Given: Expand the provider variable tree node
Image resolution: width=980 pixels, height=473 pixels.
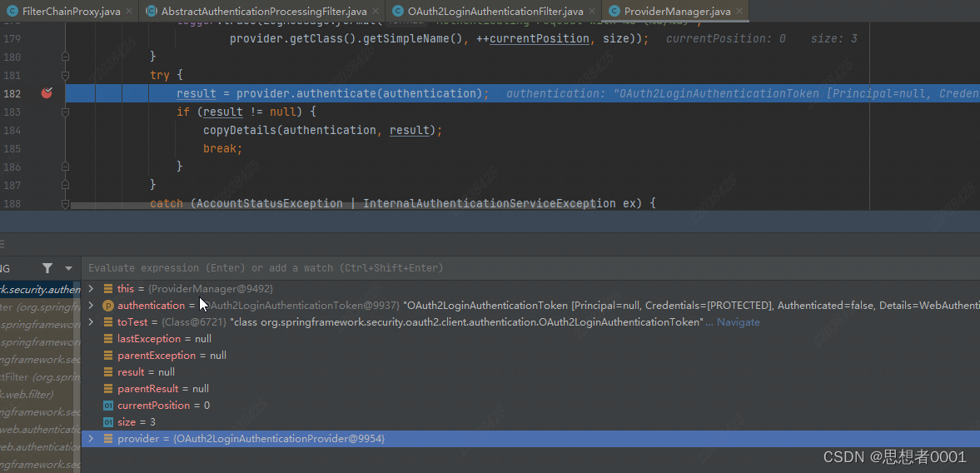Looking at the screenshot, I should pyautogui.click(x=91, y=439).
